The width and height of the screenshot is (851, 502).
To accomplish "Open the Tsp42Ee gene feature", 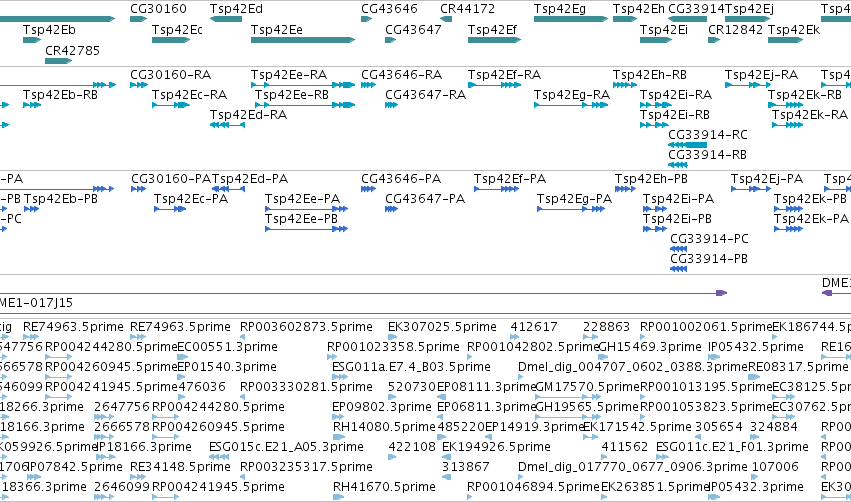I will pos(303,40).
